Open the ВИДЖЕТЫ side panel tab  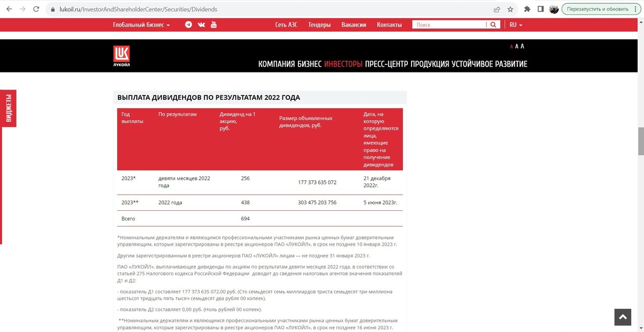click(8, 107)
